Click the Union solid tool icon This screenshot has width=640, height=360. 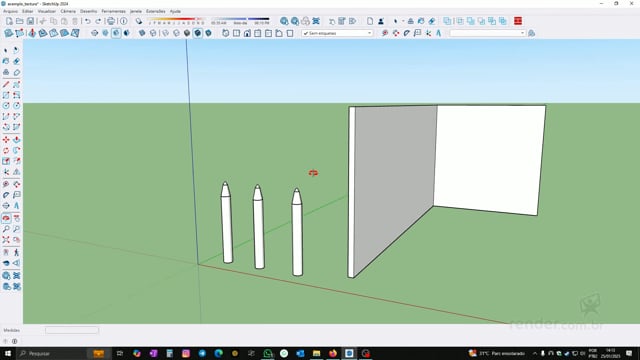(x=471, y=21)
